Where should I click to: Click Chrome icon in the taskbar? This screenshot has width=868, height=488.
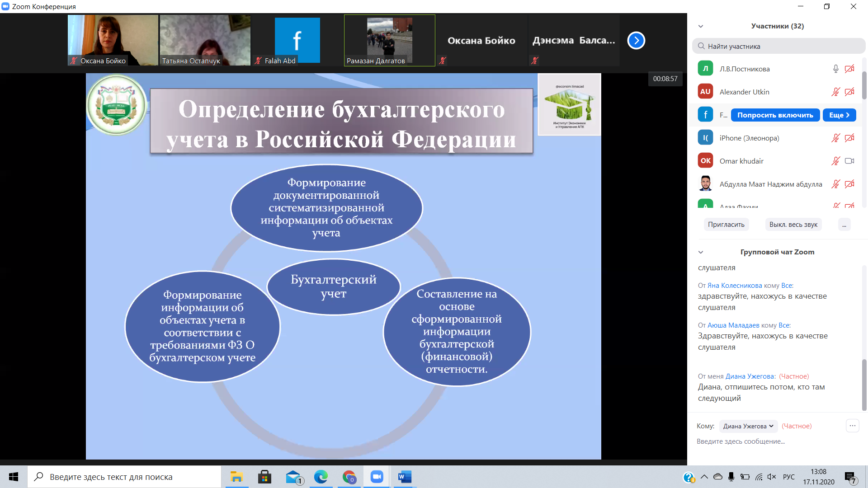(x=349, y=477)
